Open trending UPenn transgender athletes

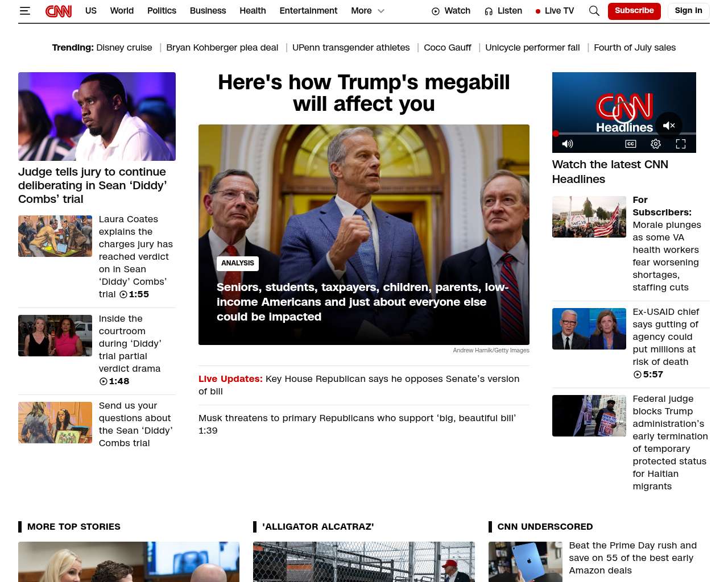pos(351,48)
